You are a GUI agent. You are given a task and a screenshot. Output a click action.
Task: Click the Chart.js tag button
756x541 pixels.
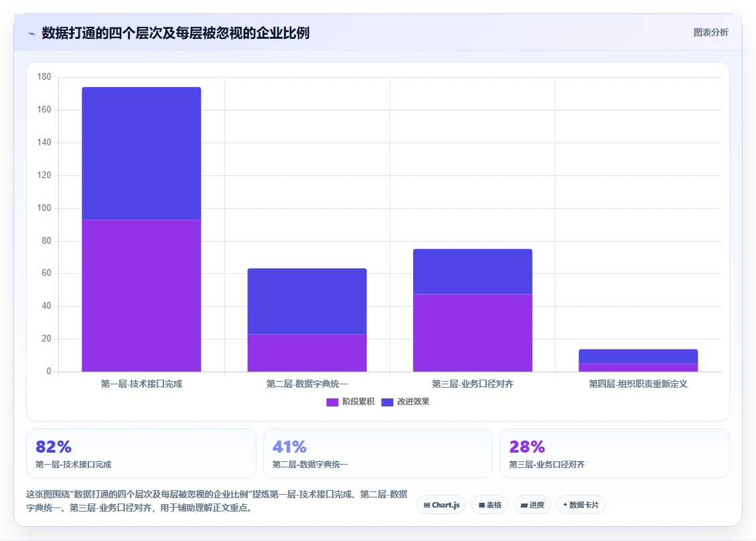(x=441, y=505)
